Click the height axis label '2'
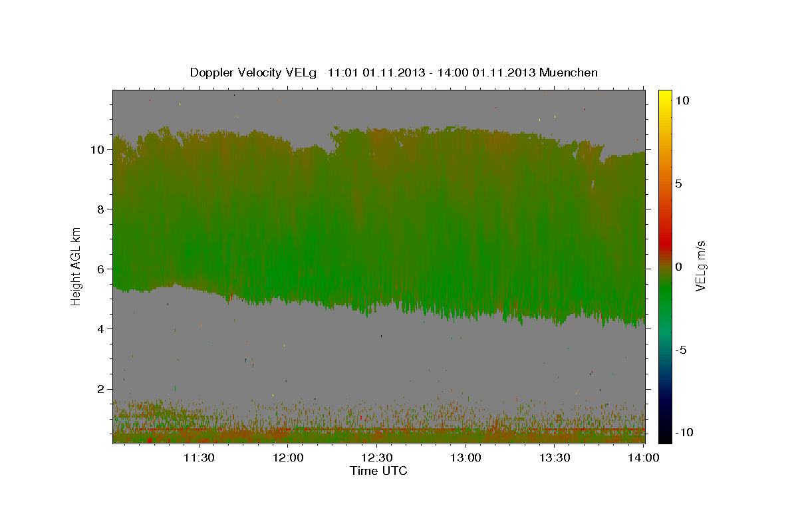This screenshot has height=532, width=798. click(100, 389)
